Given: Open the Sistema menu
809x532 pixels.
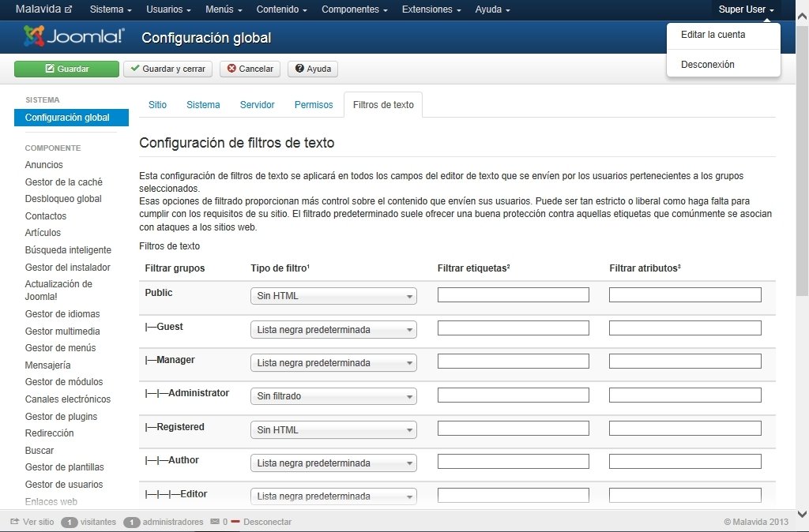Looking at the screenshot, I should 111,9.
